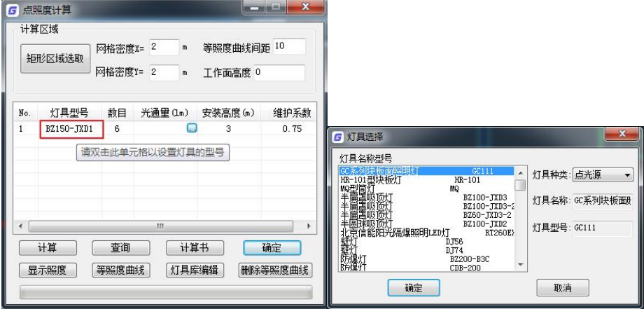Select GC系列块板面照明灯 GC111 in list
This screenshot has width=644, height=309.
pyautogui.click(x=427, y=171)
